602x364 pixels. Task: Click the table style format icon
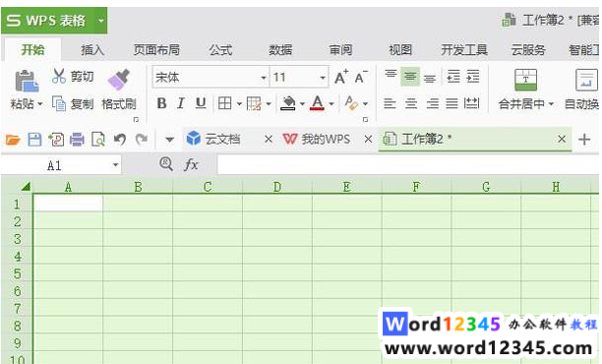(254, 103)
